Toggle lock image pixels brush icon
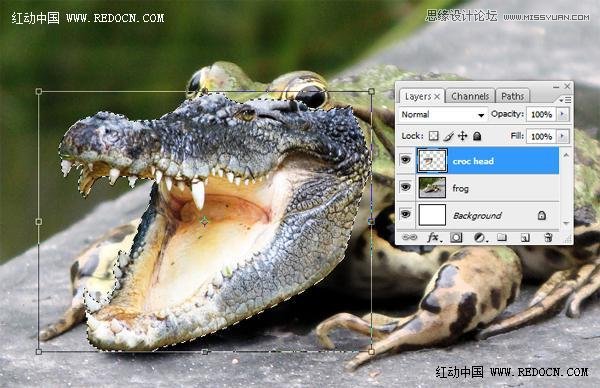Viewport: 600px width, 388px height. pos(449,136)
